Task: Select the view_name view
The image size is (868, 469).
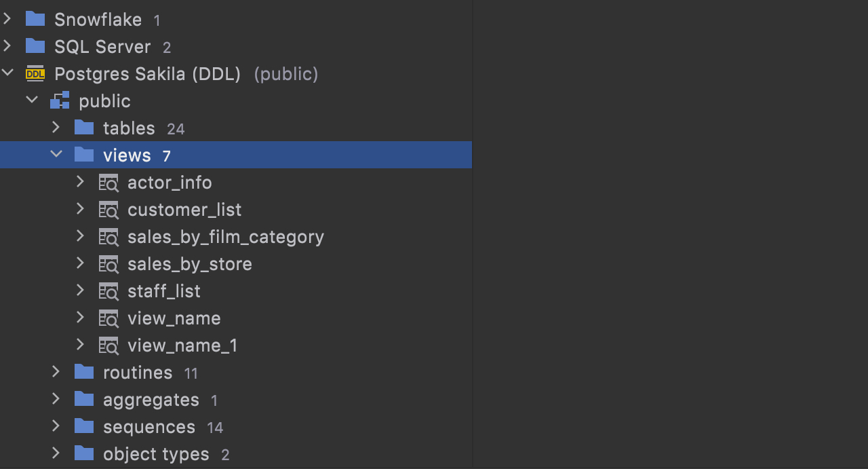Action: click(174, 318)
